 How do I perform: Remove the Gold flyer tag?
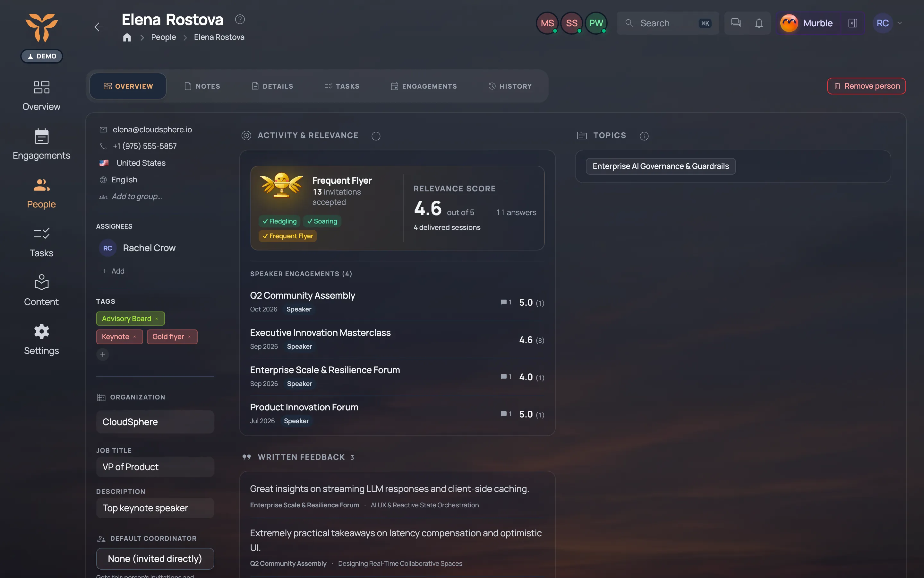[x=189, y=337]
